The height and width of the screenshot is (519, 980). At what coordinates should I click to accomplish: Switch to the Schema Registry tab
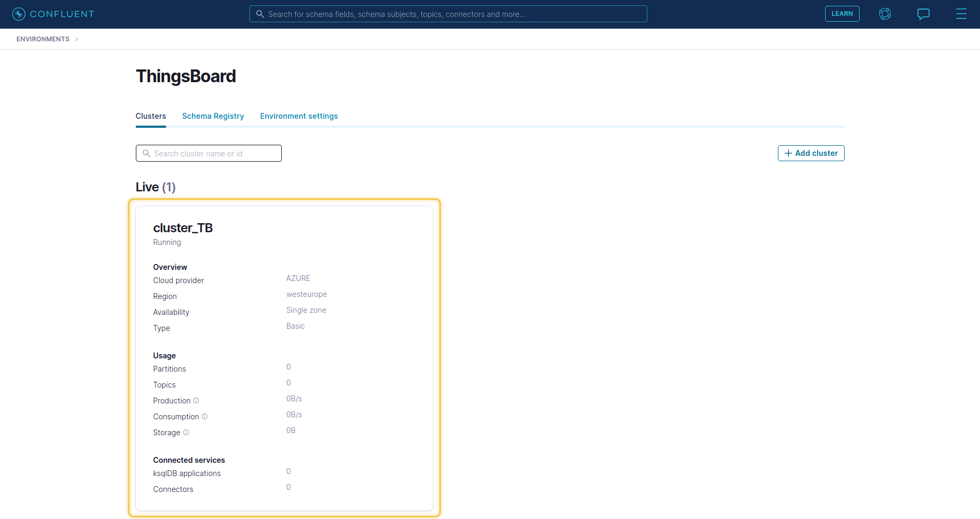(x=213, y=116)
